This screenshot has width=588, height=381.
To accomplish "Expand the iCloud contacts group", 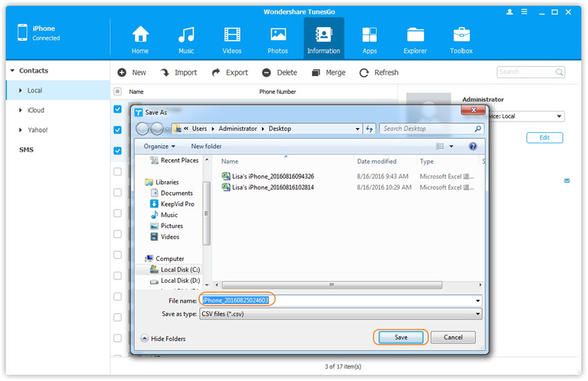I will [21, 111].
